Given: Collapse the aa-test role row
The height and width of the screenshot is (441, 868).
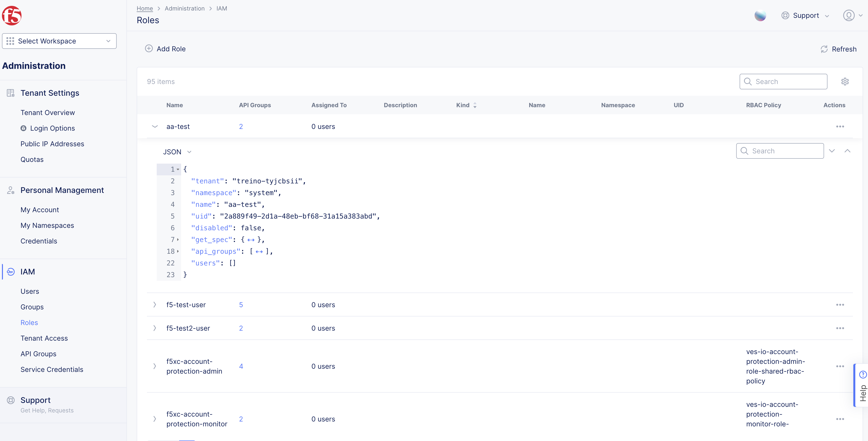Looking at the screenshot, I should 155,126.
